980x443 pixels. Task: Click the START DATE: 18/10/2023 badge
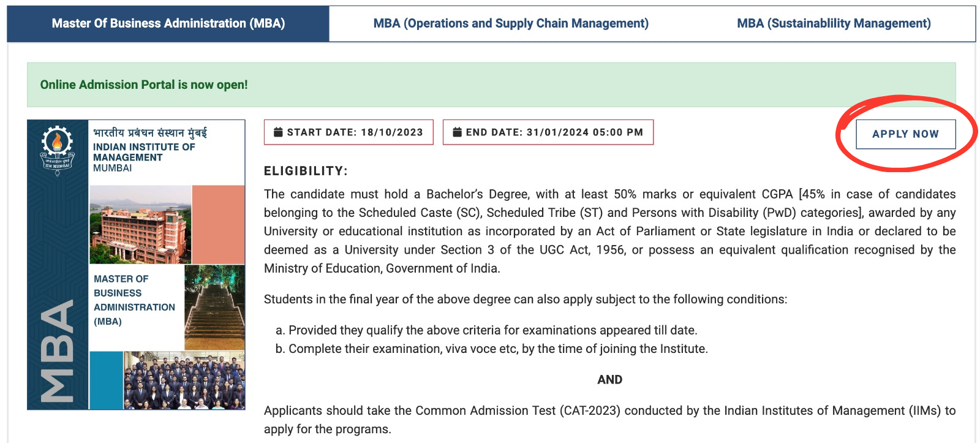pos(348,132)
